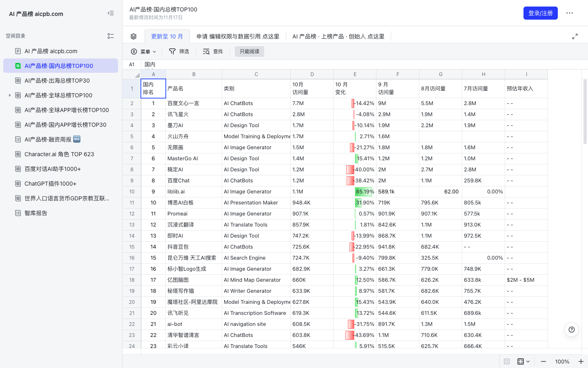Click the 100% zoom level indicator
The image size is (588, 368).
point(562,361)
